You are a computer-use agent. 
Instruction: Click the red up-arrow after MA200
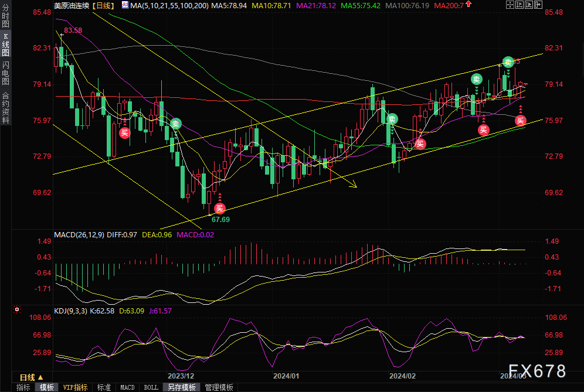tap(468, 5)
